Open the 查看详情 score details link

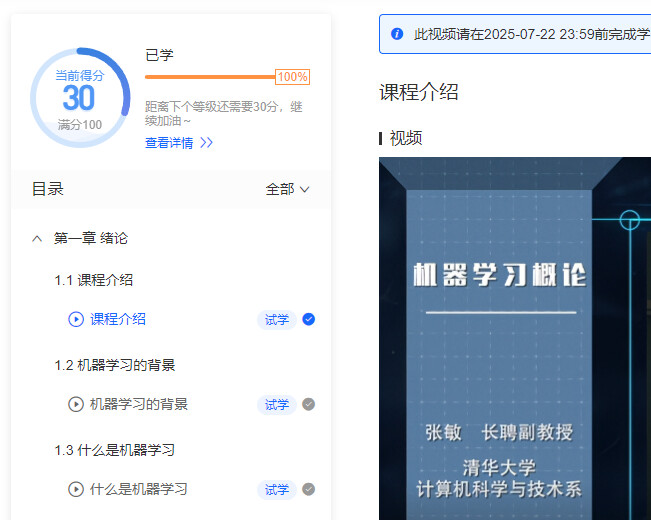tap(169, 143)
